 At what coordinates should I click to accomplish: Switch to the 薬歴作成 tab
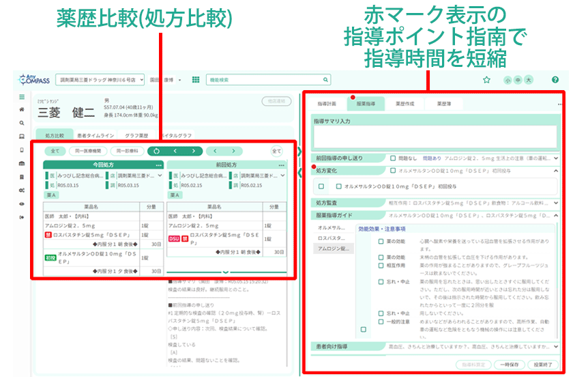tap(405, 104)
